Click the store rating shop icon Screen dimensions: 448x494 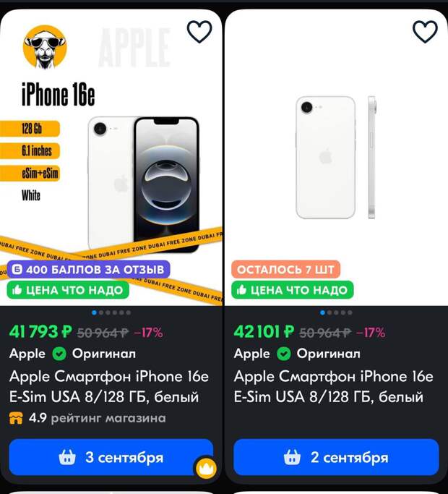pyautogui.click(x=16, y=418)
